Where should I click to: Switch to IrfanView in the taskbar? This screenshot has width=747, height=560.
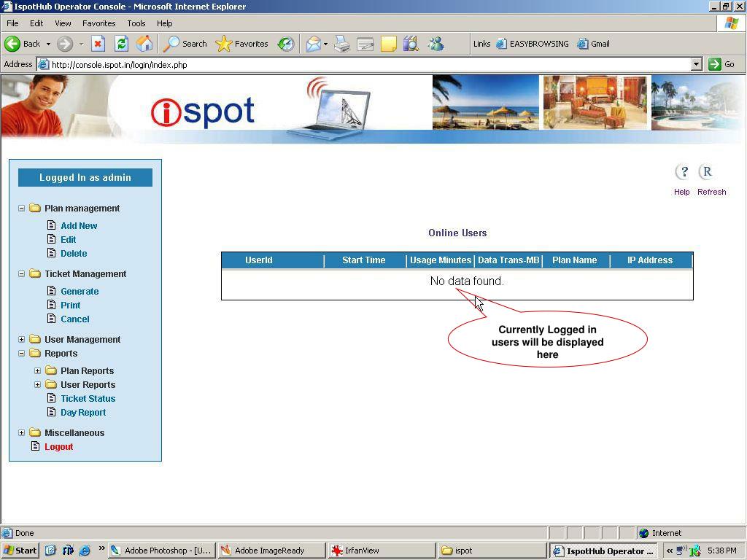379,551
